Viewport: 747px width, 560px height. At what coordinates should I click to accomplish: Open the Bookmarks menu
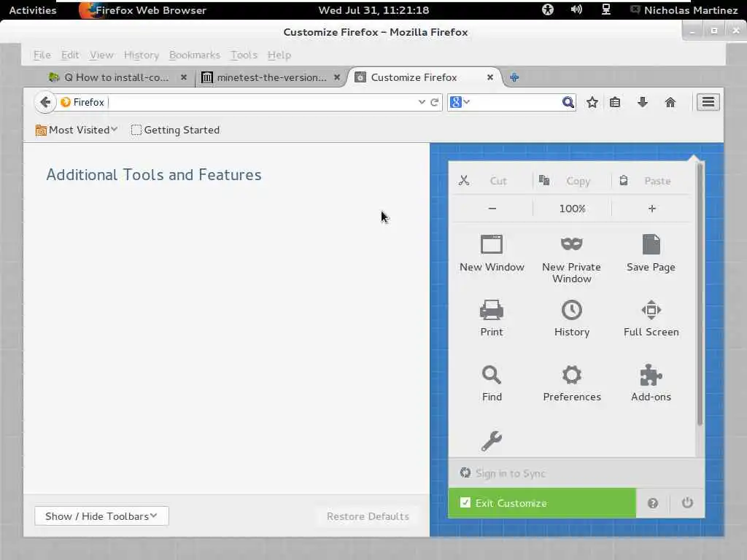tap(194, 55)
